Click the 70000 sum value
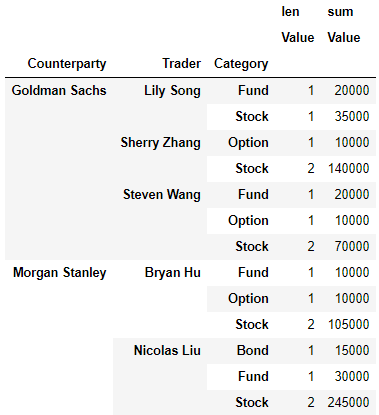Viewport: 379px width, 415px height. point(352,246)
